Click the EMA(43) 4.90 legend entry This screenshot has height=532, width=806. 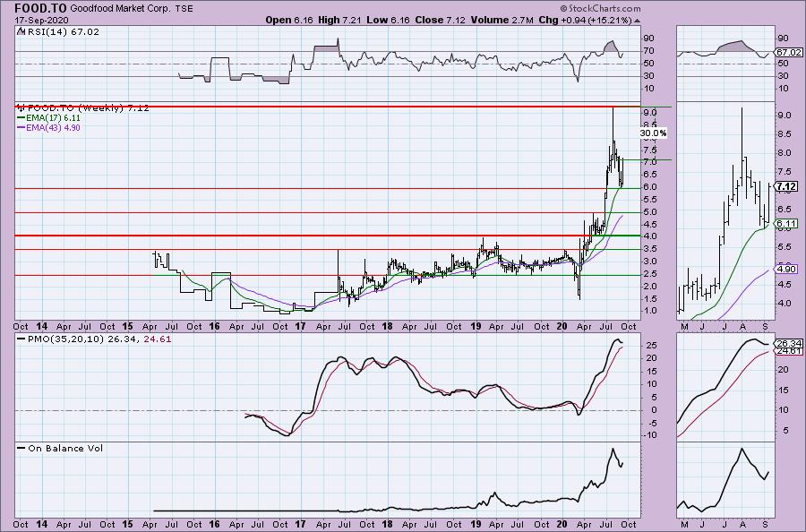point(49,127)
